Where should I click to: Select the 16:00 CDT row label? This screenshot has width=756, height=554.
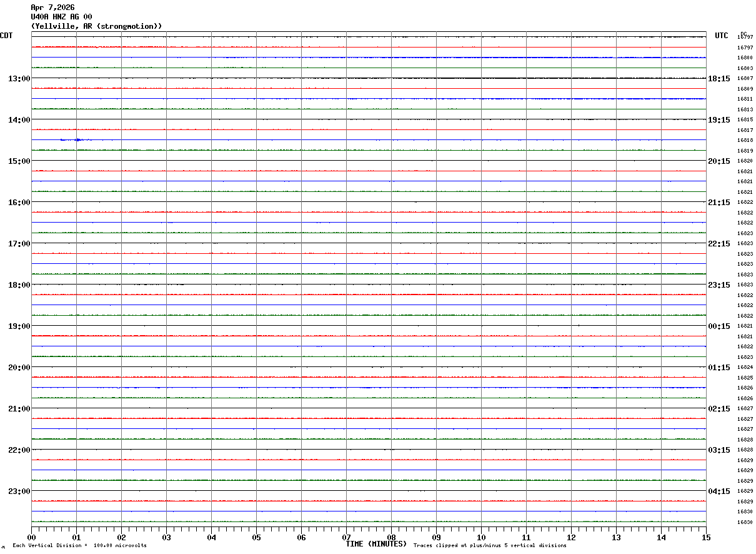tap(19, 203)
